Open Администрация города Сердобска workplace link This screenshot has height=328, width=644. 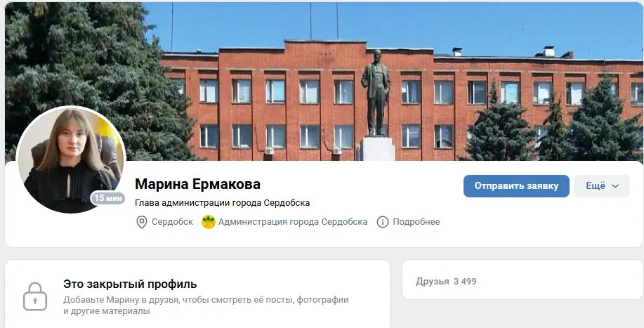click(293, 222)
